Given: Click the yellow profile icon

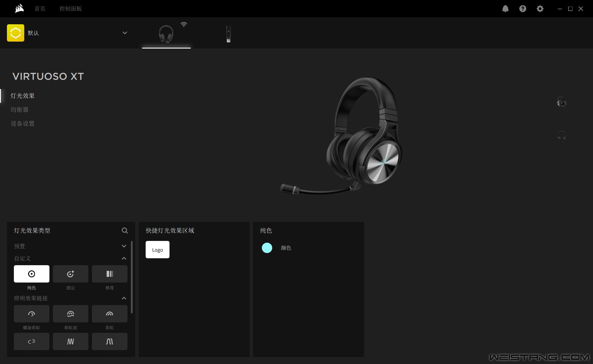Looking at the screenshot, I should 16,33.
